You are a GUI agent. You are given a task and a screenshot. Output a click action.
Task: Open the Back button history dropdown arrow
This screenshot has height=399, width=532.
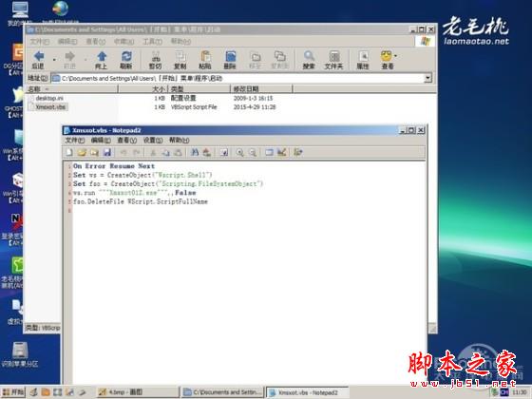(54, 60)
